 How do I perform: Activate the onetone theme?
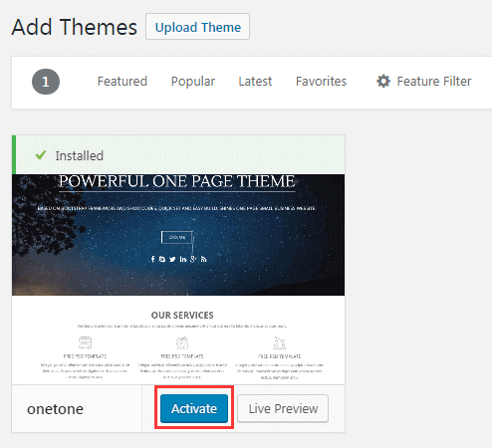coord(194,408)
